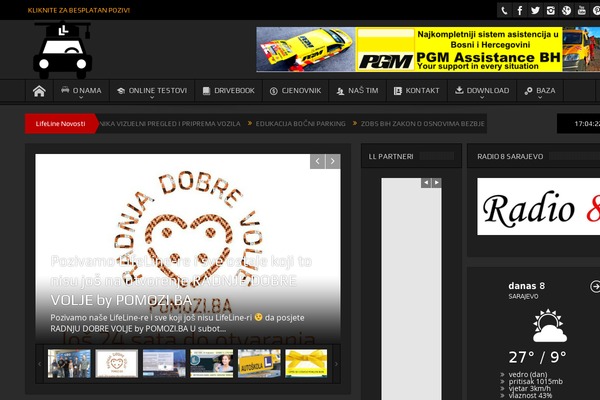The height and width of the screenshot is (400, 600).
Task: Open the NAŠ TIM page
Action: click(357, 91)
